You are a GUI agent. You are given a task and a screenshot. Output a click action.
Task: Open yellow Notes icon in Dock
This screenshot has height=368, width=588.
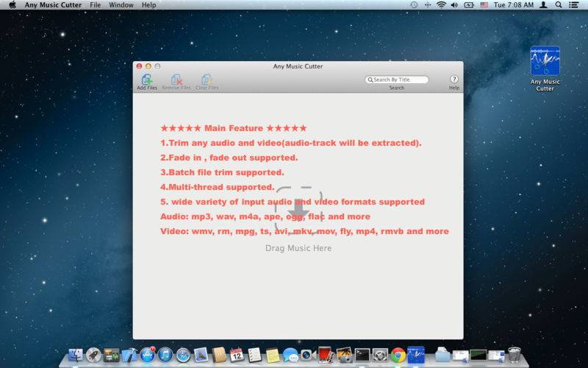[273, 355]
